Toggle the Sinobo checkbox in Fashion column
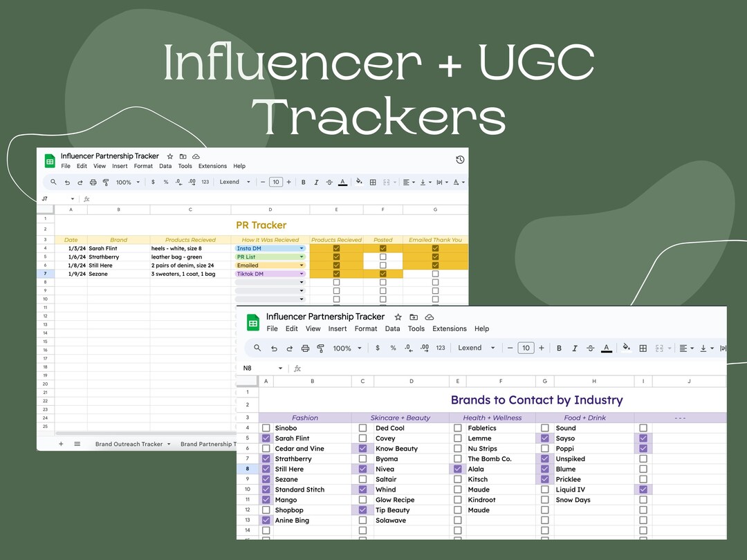 click(266, 428)
